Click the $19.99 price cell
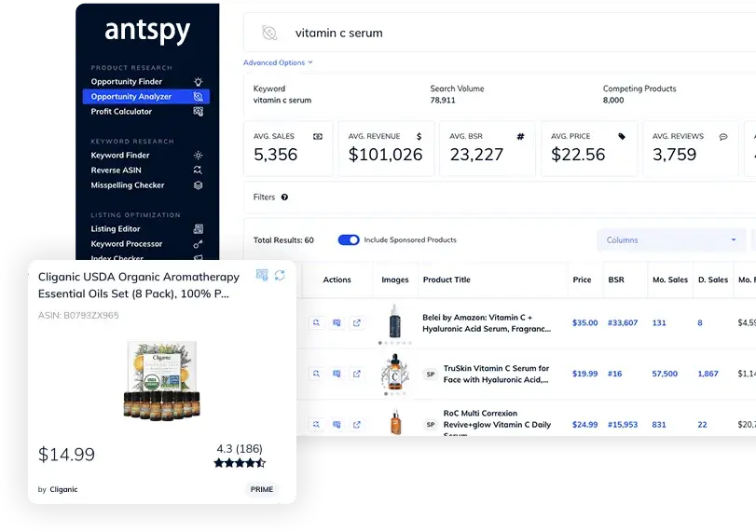This screenshot has width=756, height=532. click(x=584, y=374)
